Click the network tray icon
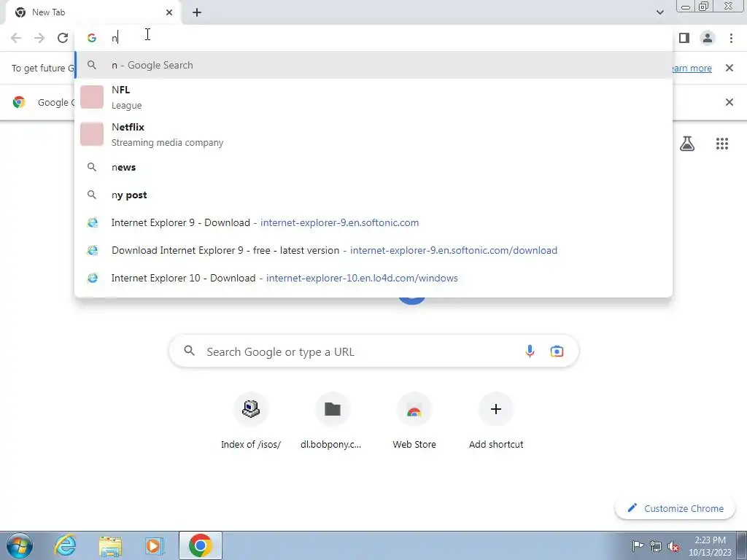The image size is (747, 560). [656, 545]
